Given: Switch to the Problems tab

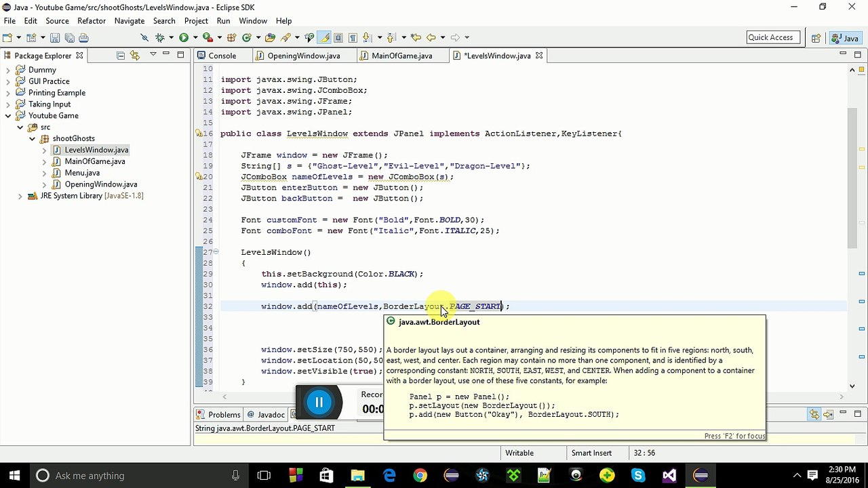Looking at the screenshot, I should coord(218,414).
